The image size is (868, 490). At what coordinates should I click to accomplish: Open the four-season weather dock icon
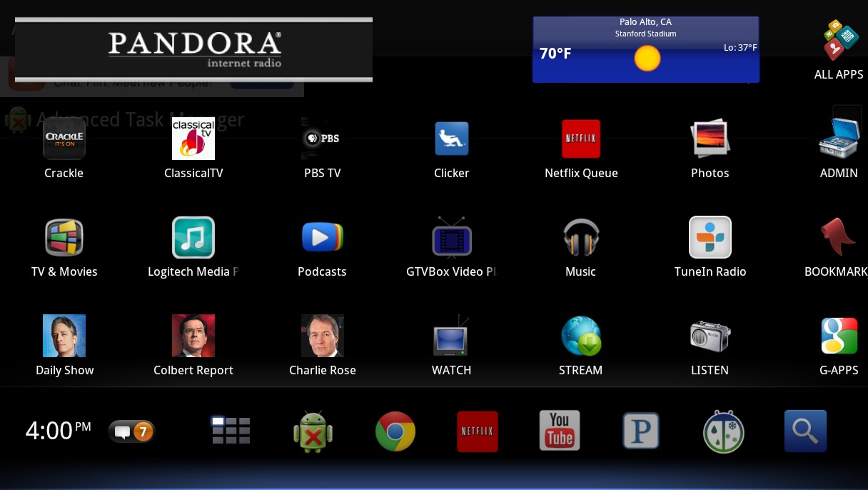click(x=724, y=431)
